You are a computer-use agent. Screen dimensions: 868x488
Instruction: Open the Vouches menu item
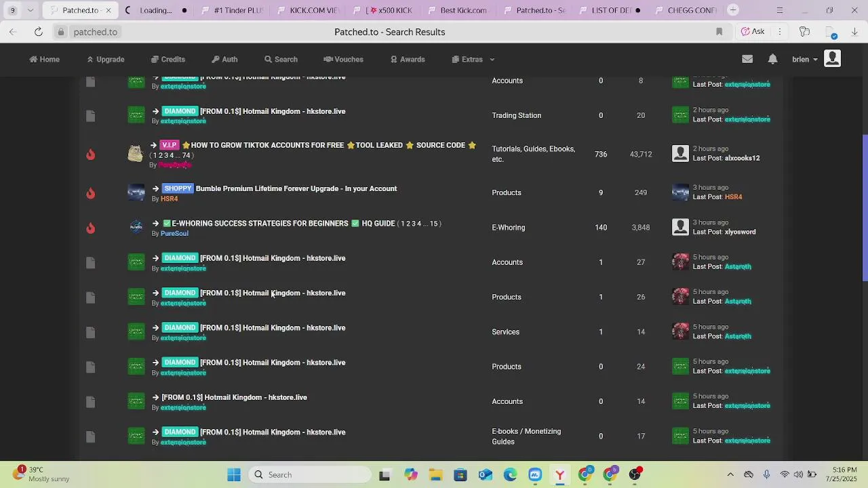[343, 59]
